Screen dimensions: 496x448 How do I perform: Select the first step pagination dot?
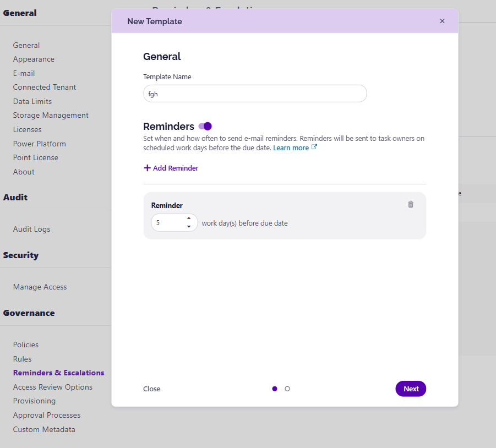(x=275, y=389)
